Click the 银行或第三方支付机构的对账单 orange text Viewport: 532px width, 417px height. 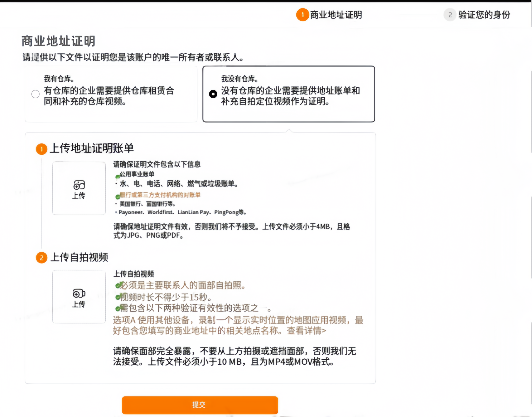tap(160, 195)
